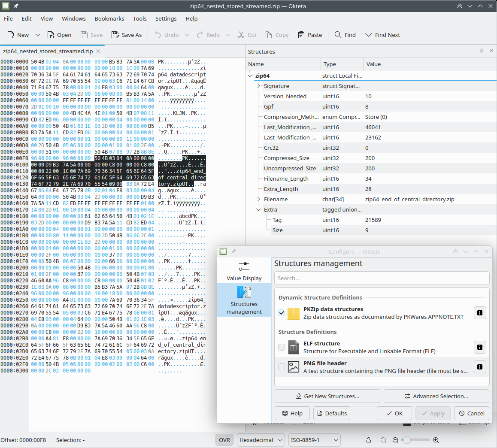Click the Find magnifier icon
The height and width of the screenshot is (448, 497).
tap(338, 35)
